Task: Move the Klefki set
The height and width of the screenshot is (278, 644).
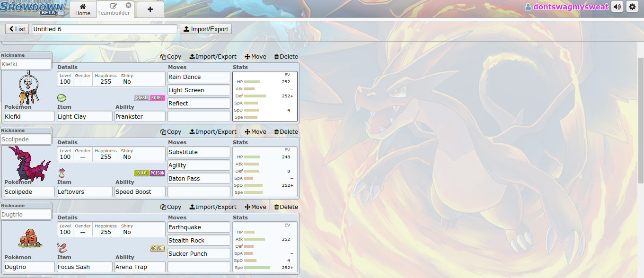Action: tap(256, 56)
